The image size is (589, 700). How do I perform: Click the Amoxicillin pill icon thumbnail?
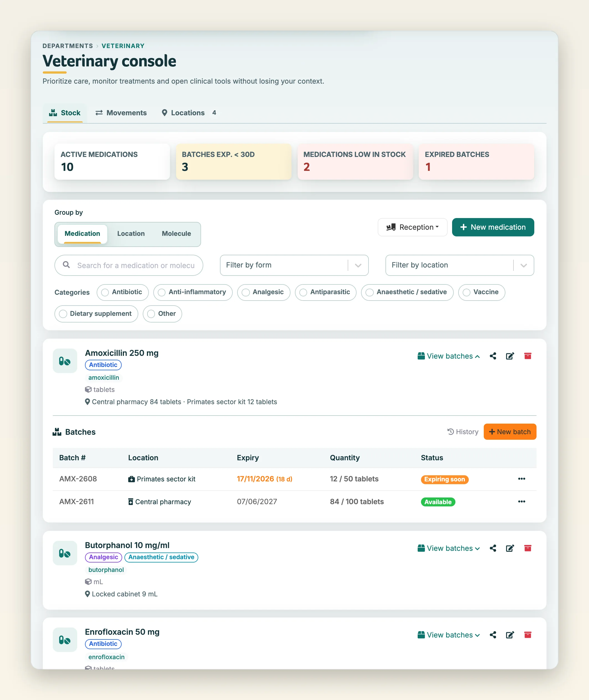click(65, 361)
